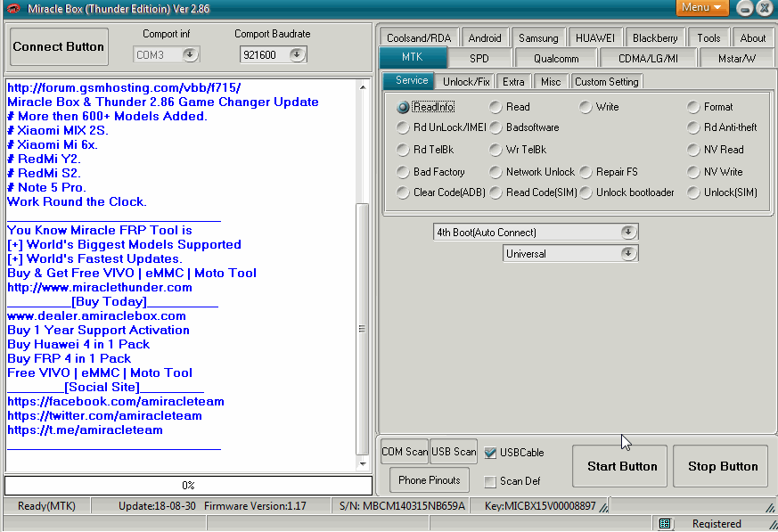The height and width of the screenshot is (532, 778).
Task: Open the Extra sub-tab
Action: (513, 82)
